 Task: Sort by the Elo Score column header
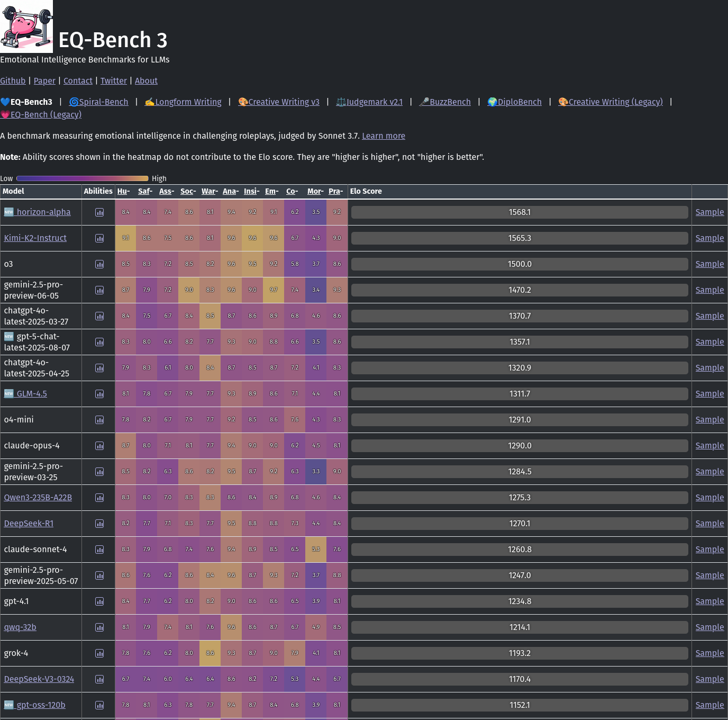pyautogui.click(x=366, y=191)
